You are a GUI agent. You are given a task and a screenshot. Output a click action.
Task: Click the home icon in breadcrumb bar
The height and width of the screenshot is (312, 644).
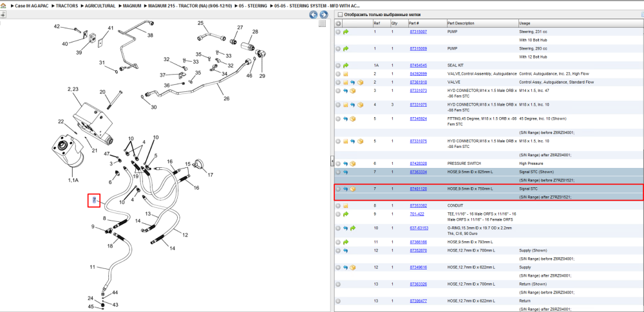point(3,6)
